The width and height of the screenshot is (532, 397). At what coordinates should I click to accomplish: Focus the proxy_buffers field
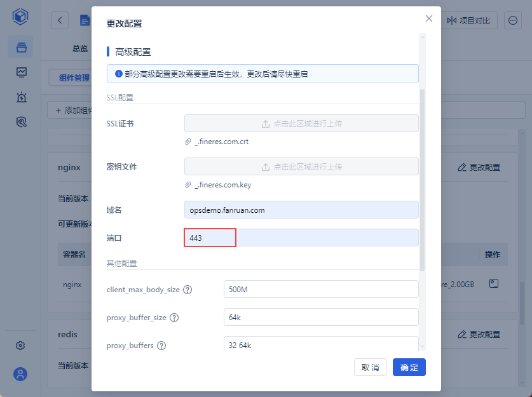[321, 344]
